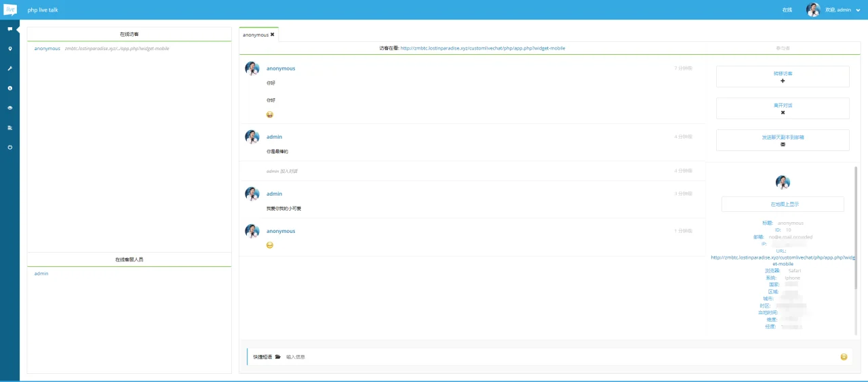Open the 快捷短语 quick phrases folder
The height and width of the screenshot is (382, 868).
pyautogui.click(x=277, y=357)
